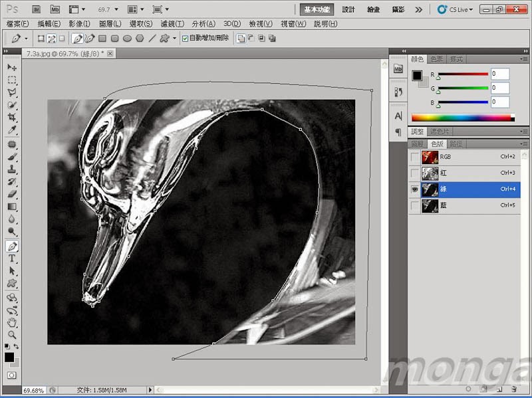Select the Polygonal Lasso tool
This screenshot has width=532, height=398.
click(x=12, y=92)
